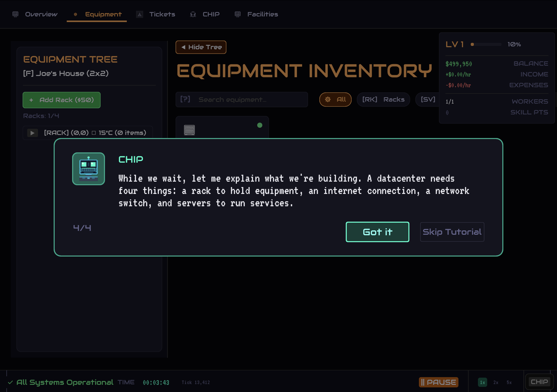Click the Tickets warning triangle icon
This screenshot has height=392, width=557.
[x=140, y=14]
